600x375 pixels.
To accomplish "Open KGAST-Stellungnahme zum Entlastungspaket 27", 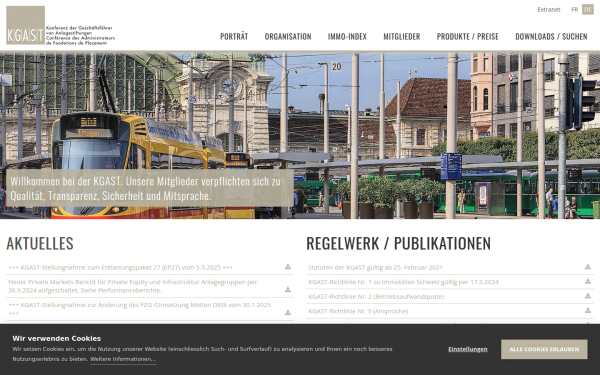I will (121, 267).
